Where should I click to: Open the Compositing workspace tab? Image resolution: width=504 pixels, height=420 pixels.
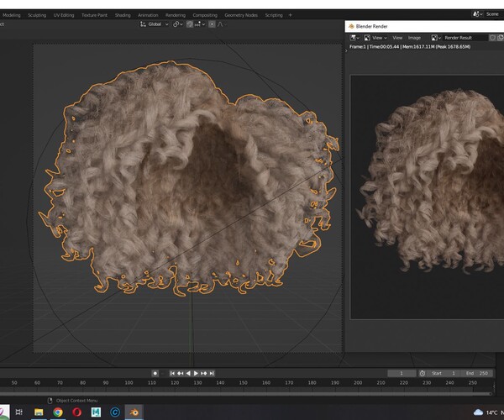[x=205, y=15]
